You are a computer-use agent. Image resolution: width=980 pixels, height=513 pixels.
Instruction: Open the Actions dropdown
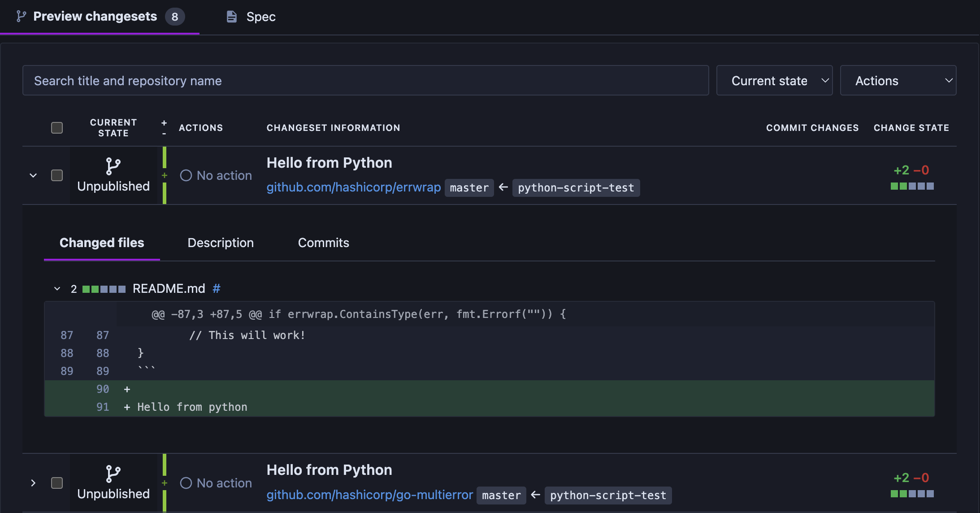point(898,81)
